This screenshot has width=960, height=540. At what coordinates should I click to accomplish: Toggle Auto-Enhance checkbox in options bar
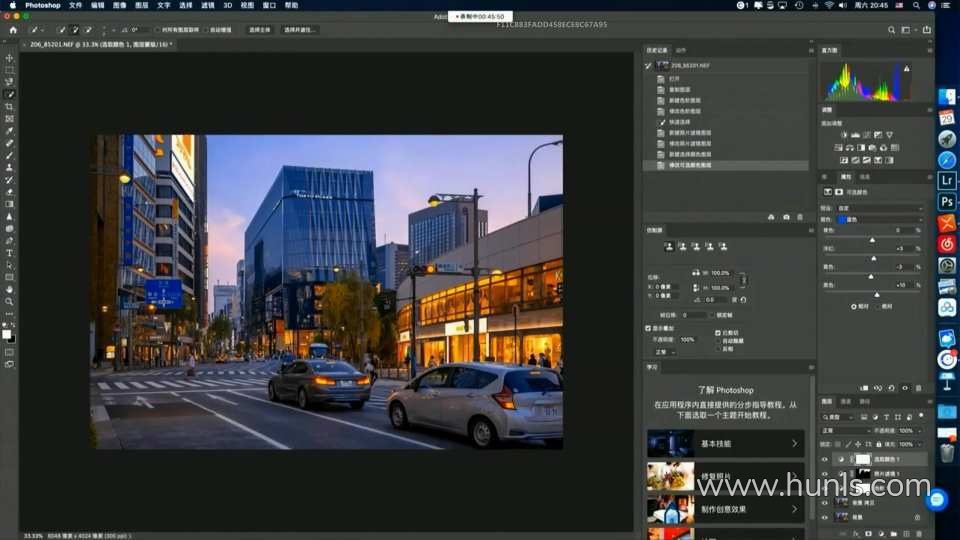click(206, 29)
